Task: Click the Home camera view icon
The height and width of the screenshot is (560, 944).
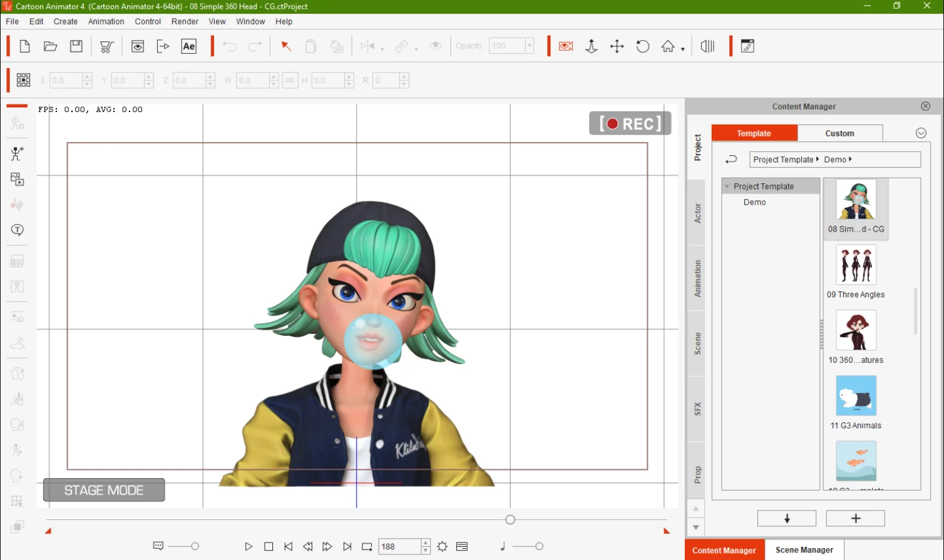Action: click(668, 46)
